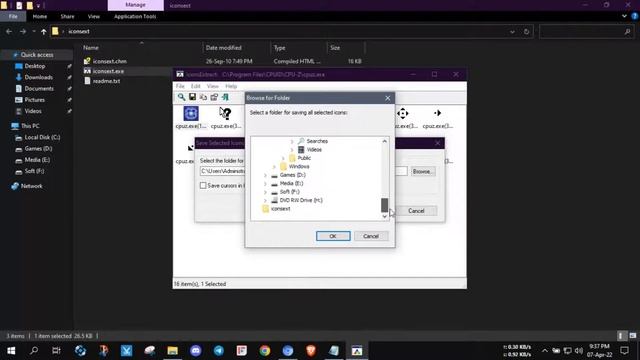Select readme.txt file in Explorer
This screenshot has height=360, width=640.
pyautogui.click(x=106, y=81)
